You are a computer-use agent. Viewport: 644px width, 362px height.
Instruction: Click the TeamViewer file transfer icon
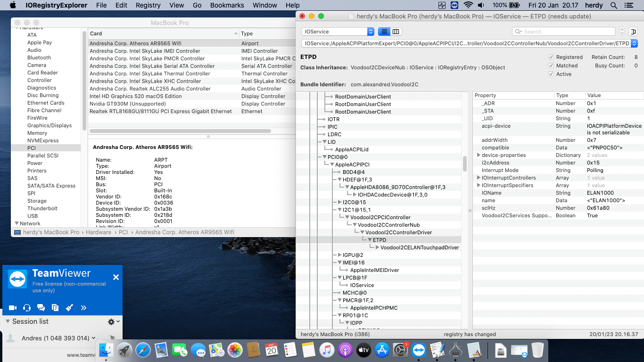(x=55, y=308)
